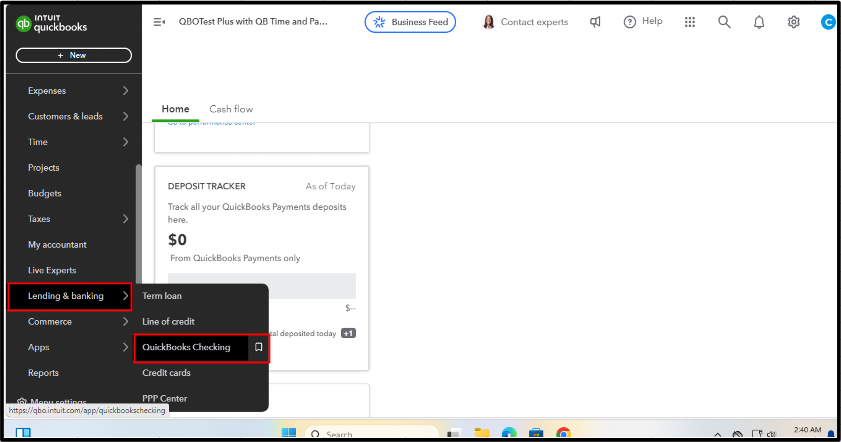The height and width of the screenshot is (442, 841).
Task: Open My accountant in the sidebar
Action: [x=57, y=245]
